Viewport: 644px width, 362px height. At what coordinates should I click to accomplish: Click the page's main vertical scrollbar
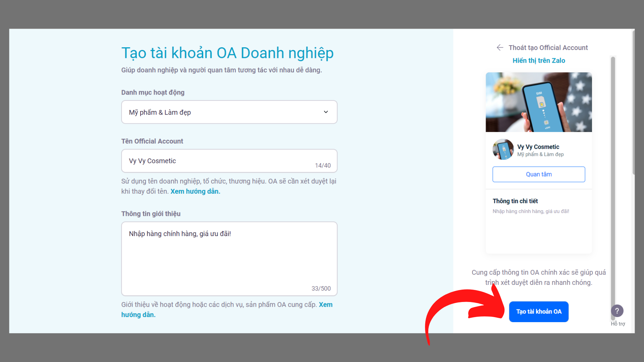click(x=633, y=102)
